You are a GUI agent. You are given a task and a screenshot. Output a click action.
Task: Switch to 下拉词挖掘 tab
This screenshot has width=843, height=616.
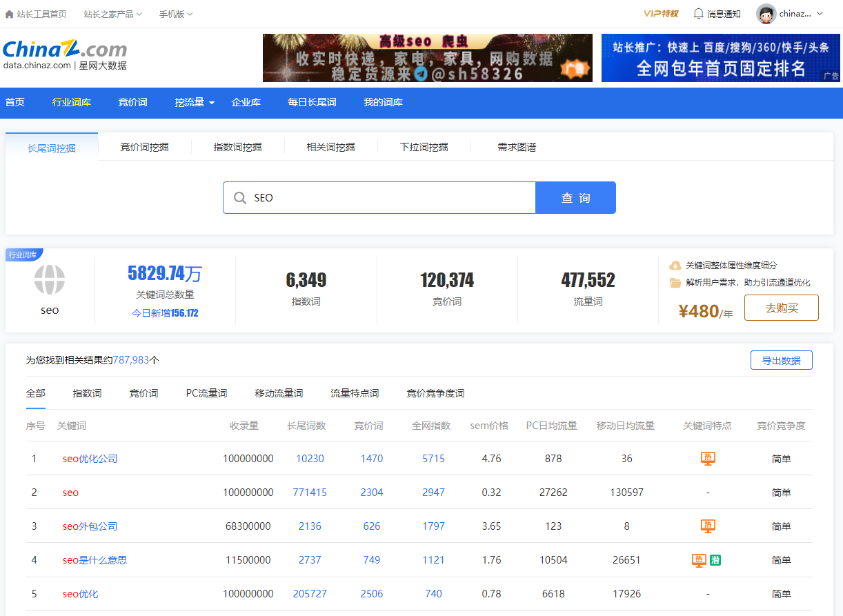click(424, 147)
